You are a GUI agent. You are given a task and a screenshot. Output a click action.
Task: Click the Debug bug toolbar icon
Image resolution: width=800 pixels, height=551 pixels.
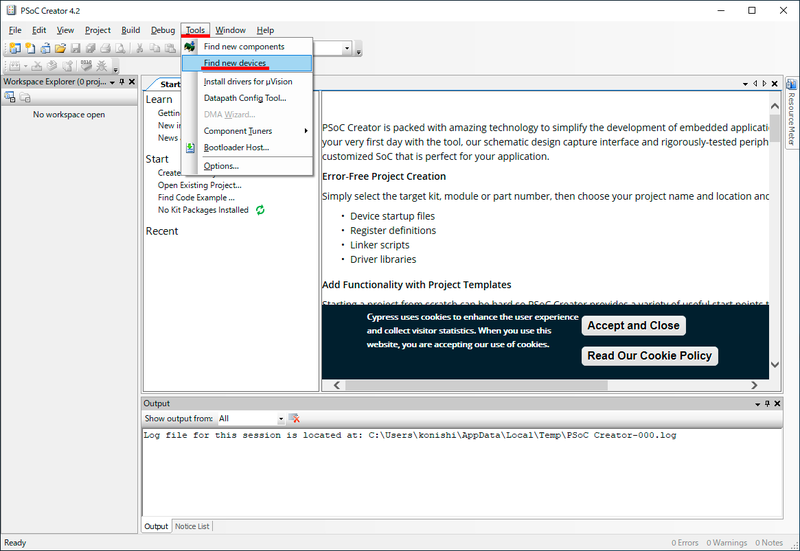(x=102, y=66)
